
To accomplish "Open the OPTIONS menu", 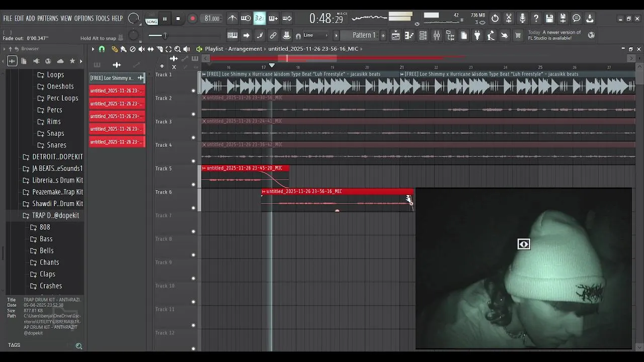I will [84, 18].
